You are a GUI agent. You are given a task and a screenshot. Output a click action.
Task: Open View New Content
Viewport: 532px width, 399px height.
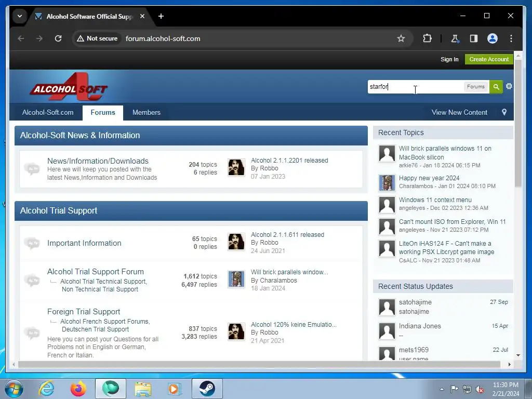point(459,112)
